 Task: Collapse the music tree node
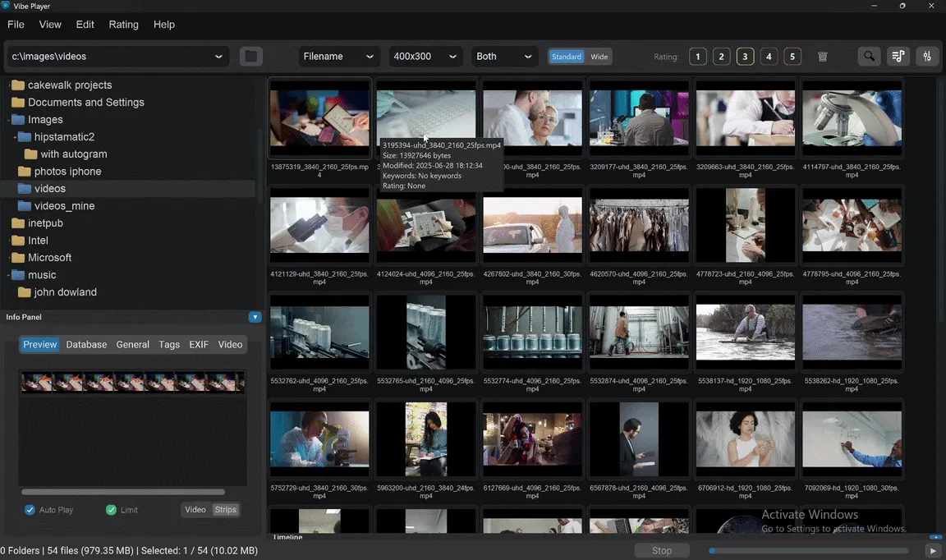click(8, 275)
